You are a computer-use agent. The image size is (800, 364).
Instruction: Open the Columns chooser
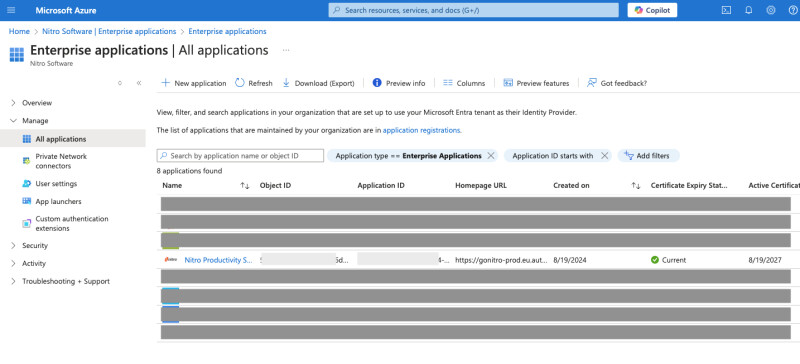(x=464, y=83)
